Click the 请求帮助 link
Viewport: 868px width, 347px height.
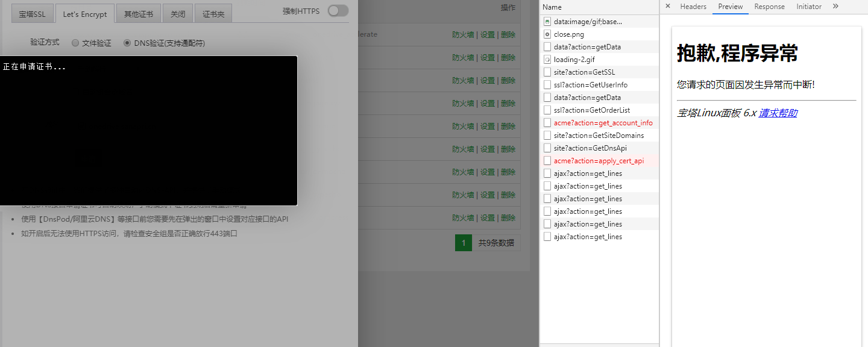pyautogui.click(x=778, y=113)
